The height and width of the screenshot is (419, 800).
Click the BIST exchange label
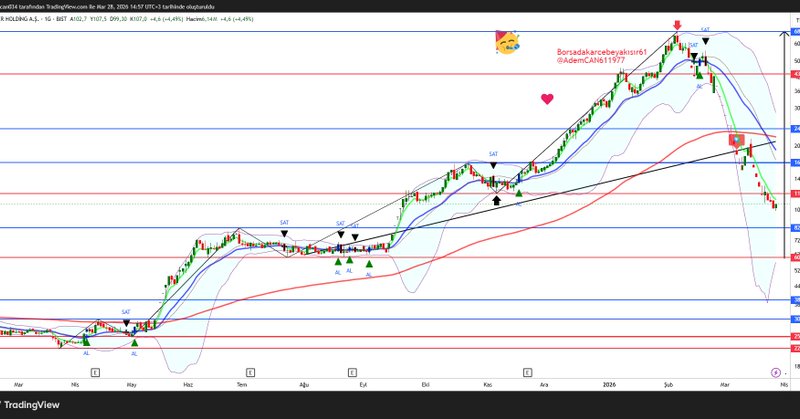tap(61, 19)
